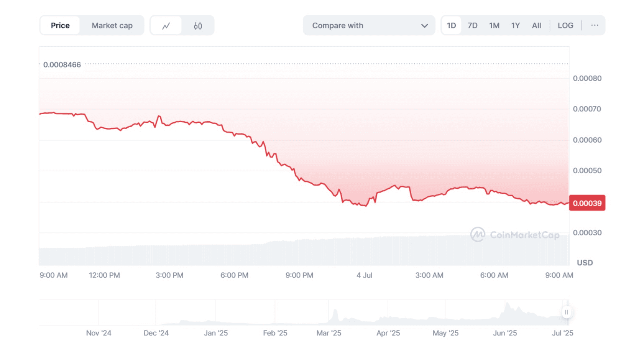The height and width of the screenshot is (362, 644).
Task: Click Dec '24 on the overview timeline
Action: coord(156,333)
